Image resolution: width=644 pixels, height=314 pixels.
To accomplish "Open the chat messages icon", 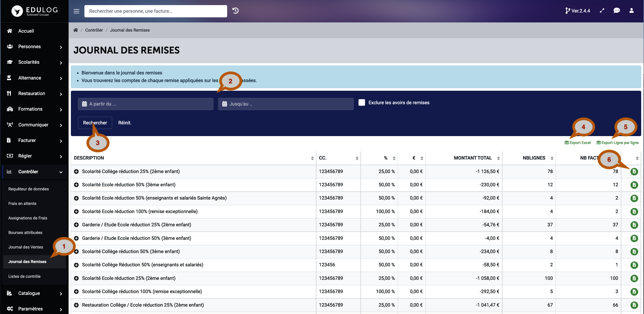I will pos(617,11).
